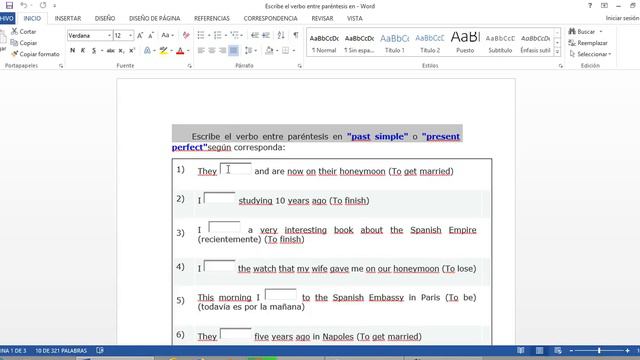640x360 pixels.
Task: Decrease font size with the shrink font icon
Action: click(x=151, y=36)
